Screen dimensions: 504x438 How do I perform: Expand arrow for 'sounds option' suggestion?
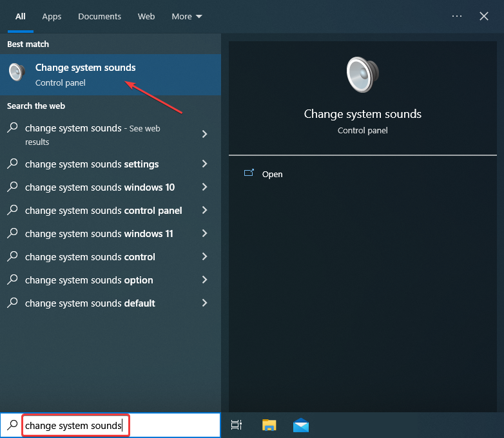[x=204, y=280]
